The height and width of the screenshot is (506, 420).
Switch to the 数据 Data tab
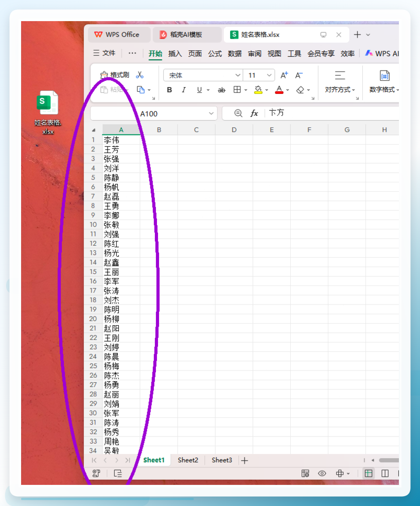[235, 54]
